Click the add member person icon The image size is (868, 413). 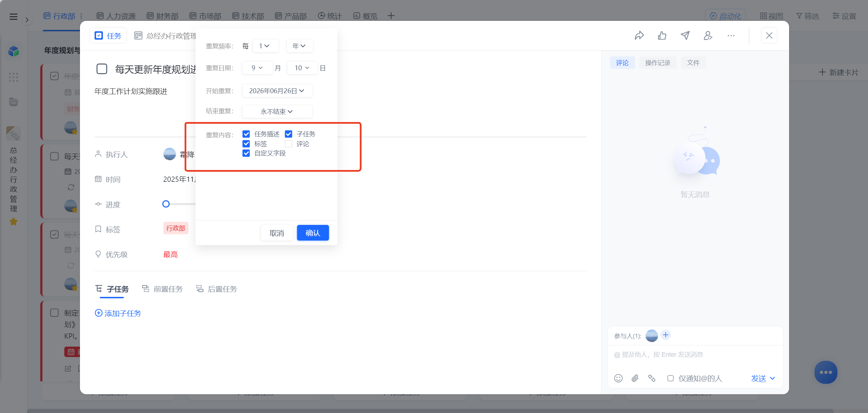708,35
